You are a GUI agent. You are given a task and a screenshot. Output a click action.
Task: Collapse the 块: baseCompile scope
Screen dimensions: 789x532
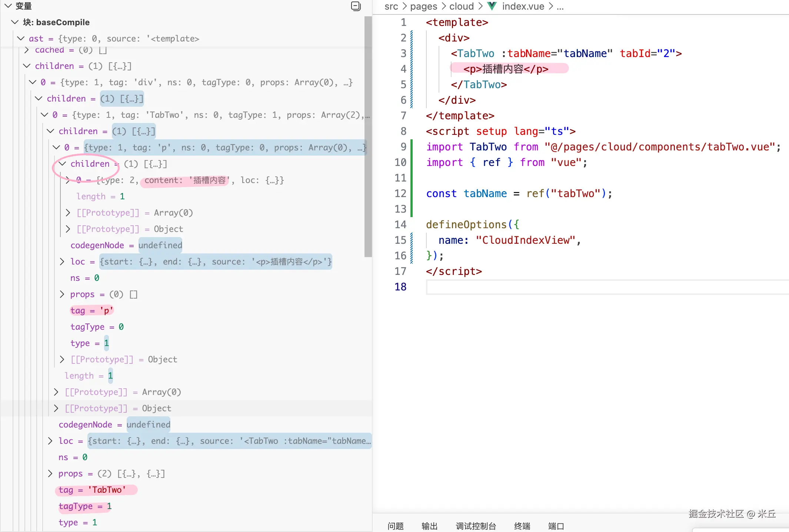tap(15, 22)
